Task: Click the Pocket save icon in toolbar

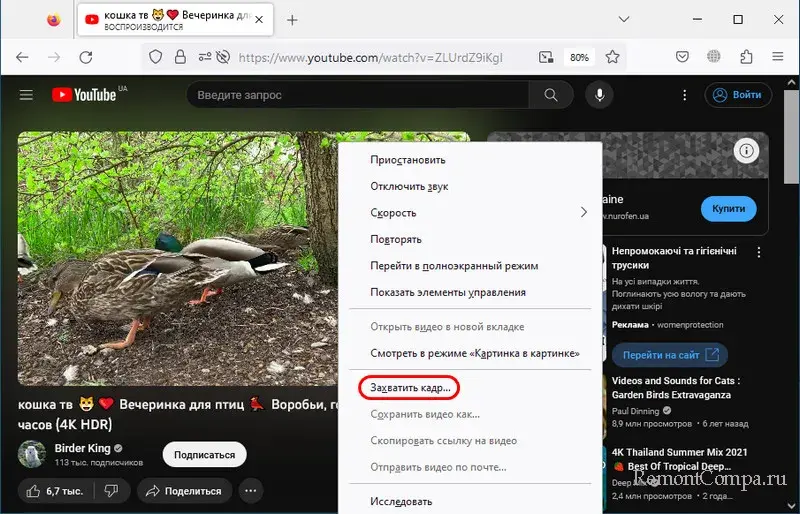Action: coord(682,58)
